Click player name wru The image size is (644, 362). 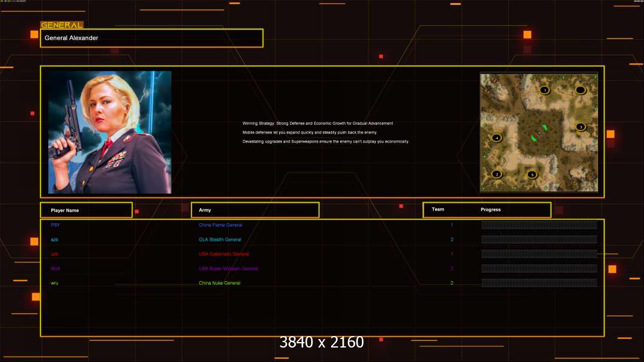[x=54, y=283]
